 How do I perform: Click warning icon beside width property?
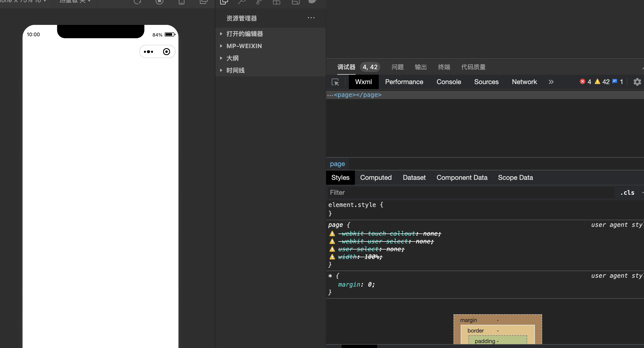pyautogui.click(x=332, y=257)
